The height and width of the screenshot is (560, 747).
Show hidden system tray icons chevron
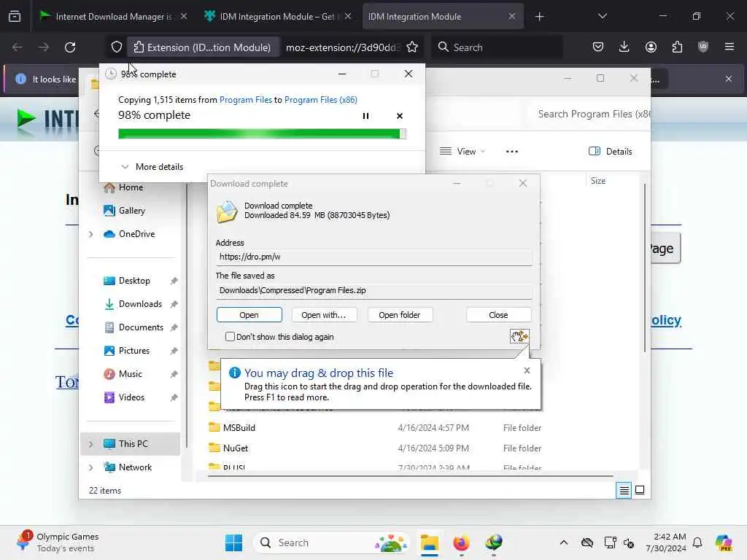(564, 542)
